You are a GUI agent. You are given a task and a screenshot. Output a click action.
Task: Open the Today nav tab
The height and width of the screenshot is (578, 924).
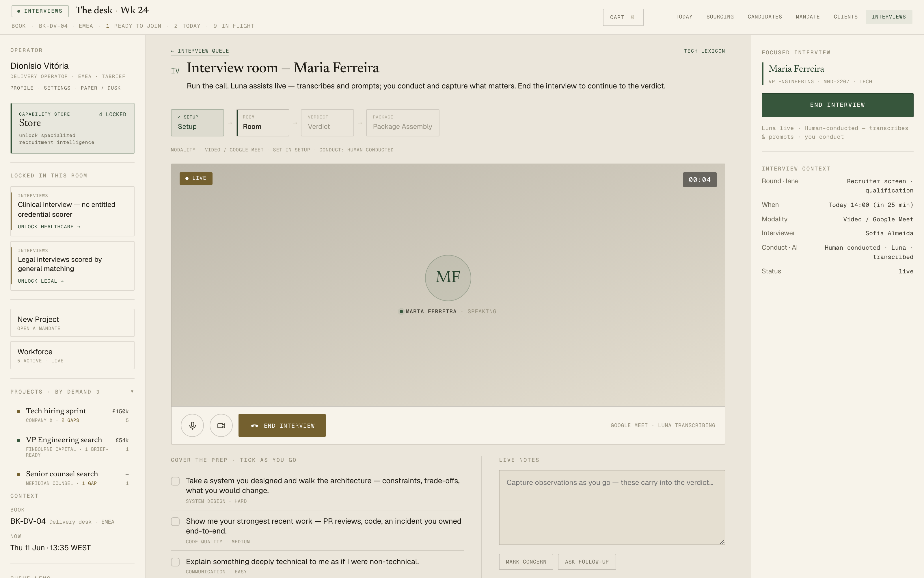[x=684, y=17]
